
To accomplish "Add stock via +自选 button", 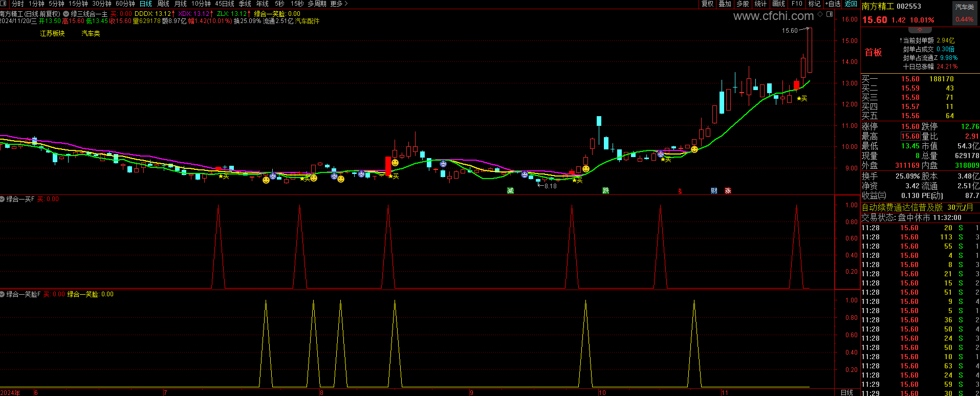I will pyautogui.click(x=833, y=4).
